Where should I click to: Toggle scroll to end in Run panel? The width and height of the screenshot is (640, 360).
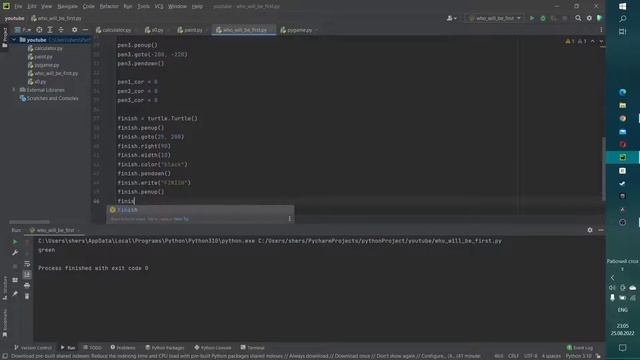click(x=27, y=275)
